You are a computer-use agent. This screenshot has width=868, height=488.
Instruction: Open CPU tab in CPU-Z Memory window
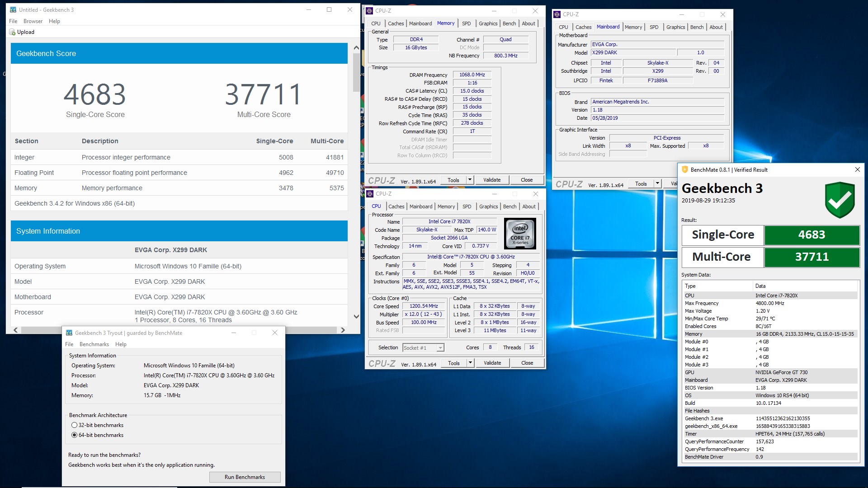pyautogui.click(x=376, y=23)
